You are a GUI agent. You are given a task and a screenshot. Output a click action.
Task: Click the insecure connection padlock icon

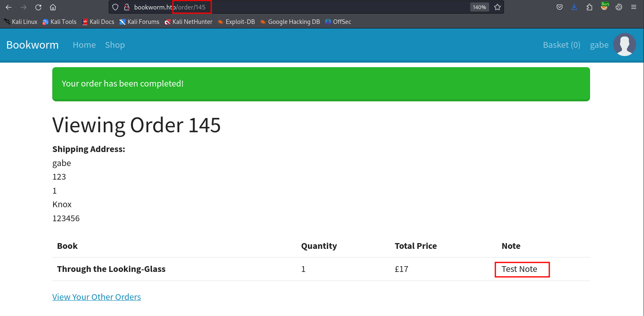tap(127, 7)
